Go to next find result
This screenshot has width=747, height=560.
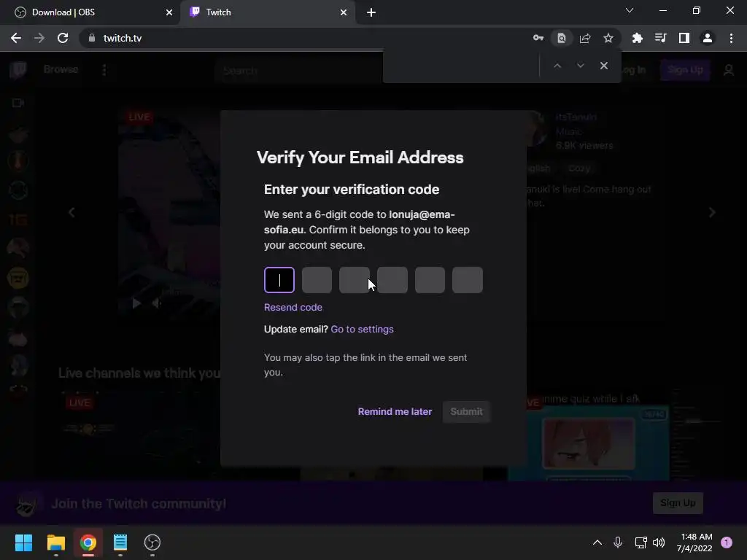pos(580,66)
